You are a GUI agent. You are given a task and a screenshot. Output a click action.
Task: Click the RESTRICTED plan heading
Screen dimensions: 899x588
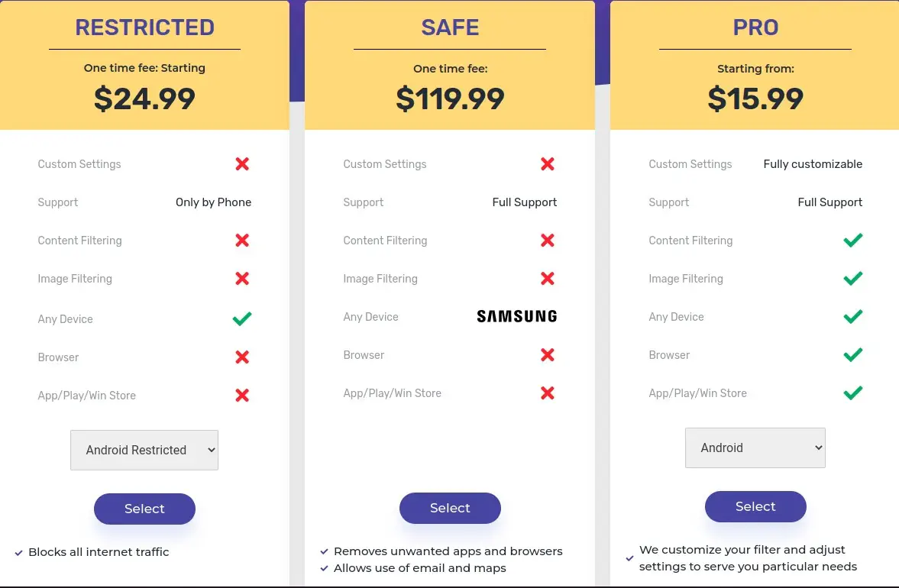[144, 27]
